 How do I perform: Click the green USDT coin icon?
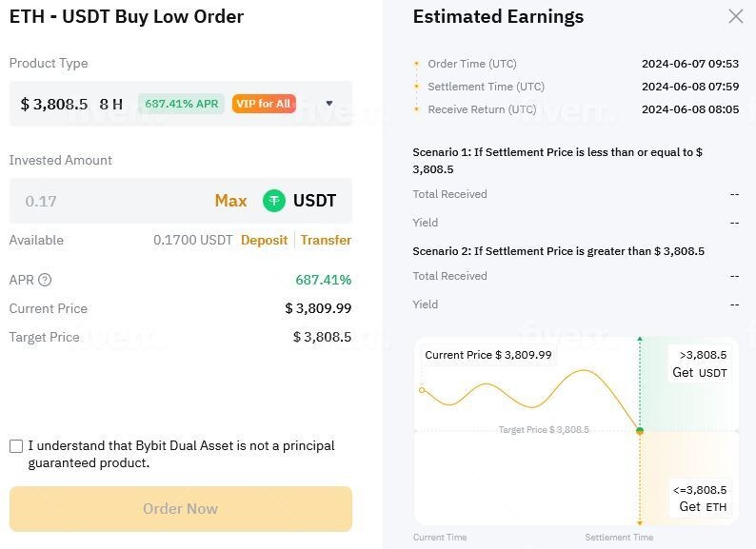coord(274,201)
